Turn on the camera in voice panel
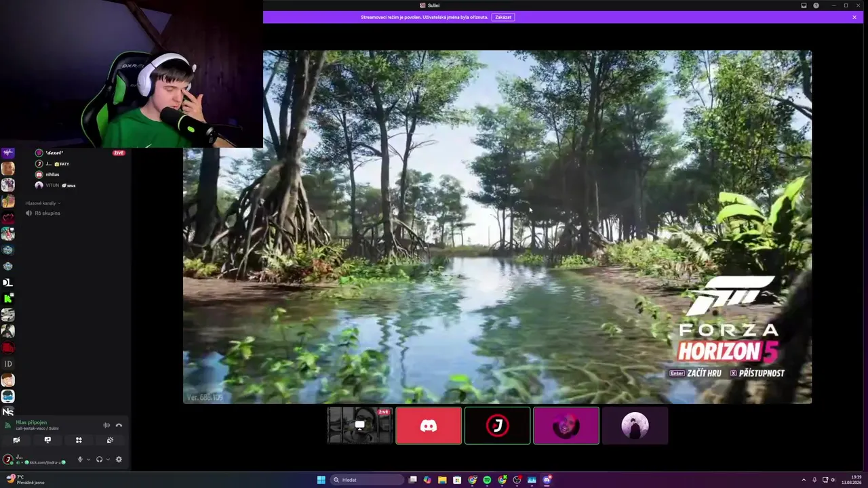This screenshot has width=868, height=488. coord(16,440)
